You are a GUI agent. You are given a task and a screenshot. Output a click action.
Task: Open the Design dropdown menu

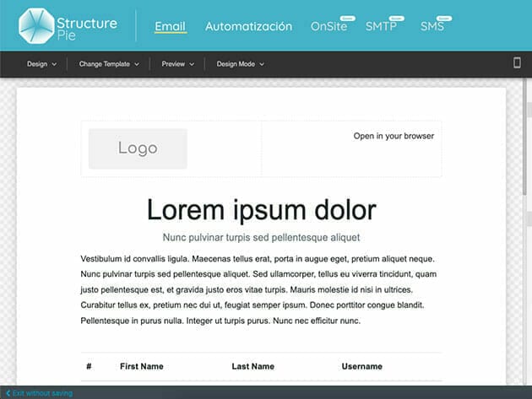click(41, 64)
